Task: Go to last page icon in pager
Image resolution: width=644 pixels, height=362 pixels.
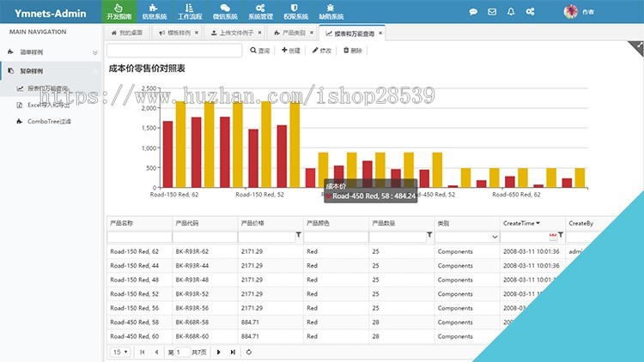Action: pos(233,353)
